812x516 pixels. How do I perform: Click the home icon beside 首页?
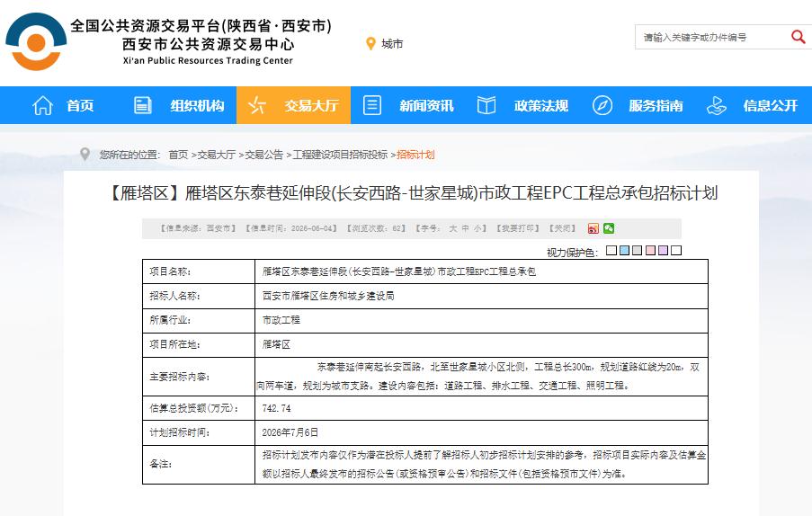[42, 105]
